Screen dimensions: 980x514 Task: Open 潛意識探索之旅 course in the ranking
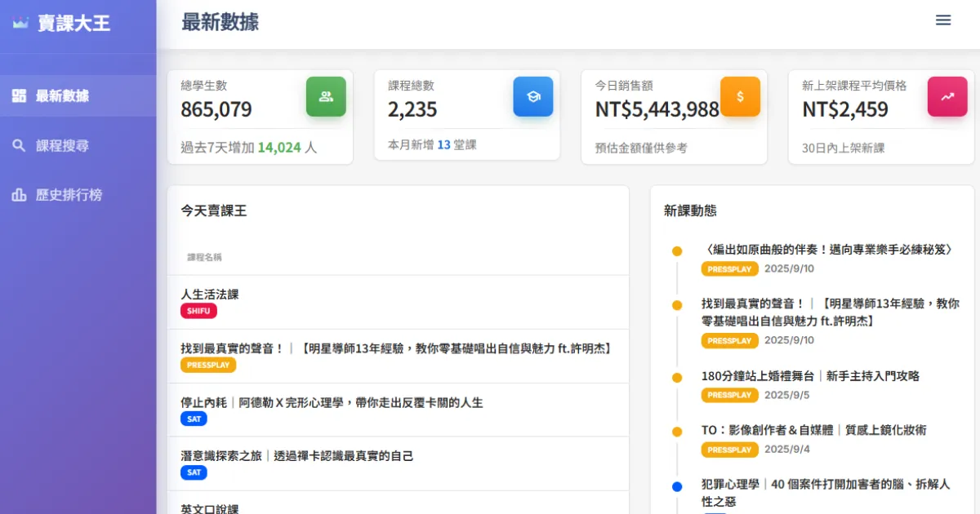coord(296,456)
